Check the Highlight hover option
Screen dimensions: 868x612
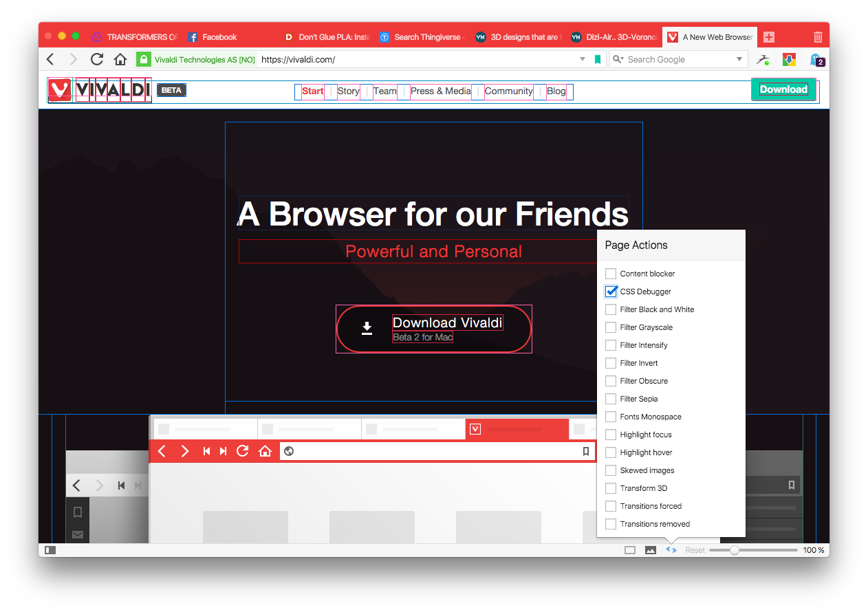click(611, 452)
